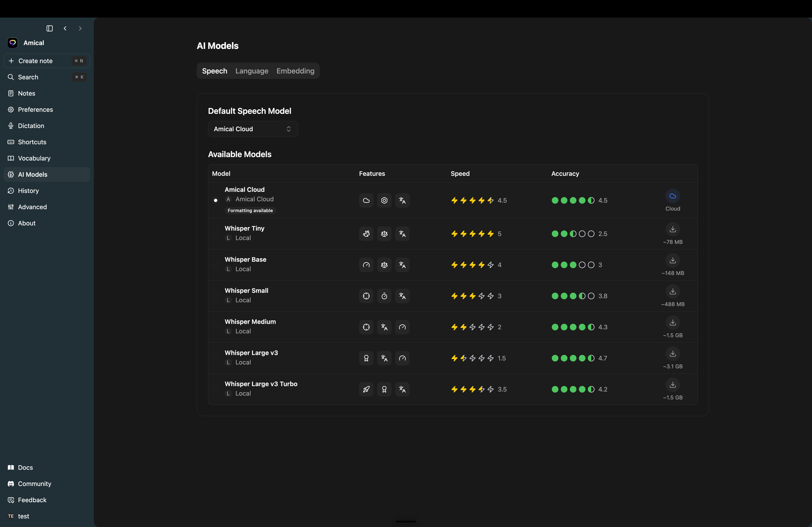Screen dimensions: 812x527
Task: Click the Amical app logo
Action: pos(13,43)
